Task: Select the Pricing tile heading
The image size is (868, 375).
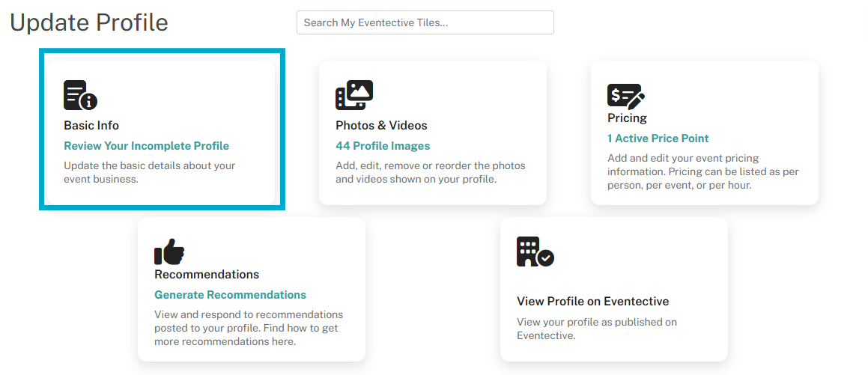Action: coord(627,118)
